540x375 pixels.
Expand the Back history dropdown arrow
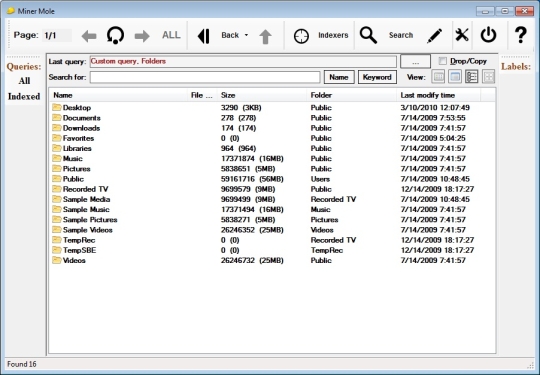pos(246,35)
